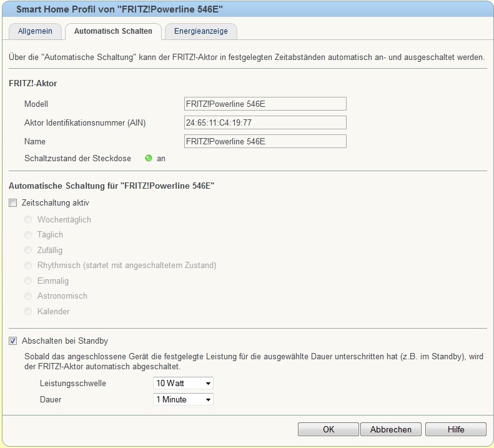This screenshot has height=448, width=494.
Task: Click the Aktor Identifikationsnummer AIN field
Action: (x=265, y=122)
